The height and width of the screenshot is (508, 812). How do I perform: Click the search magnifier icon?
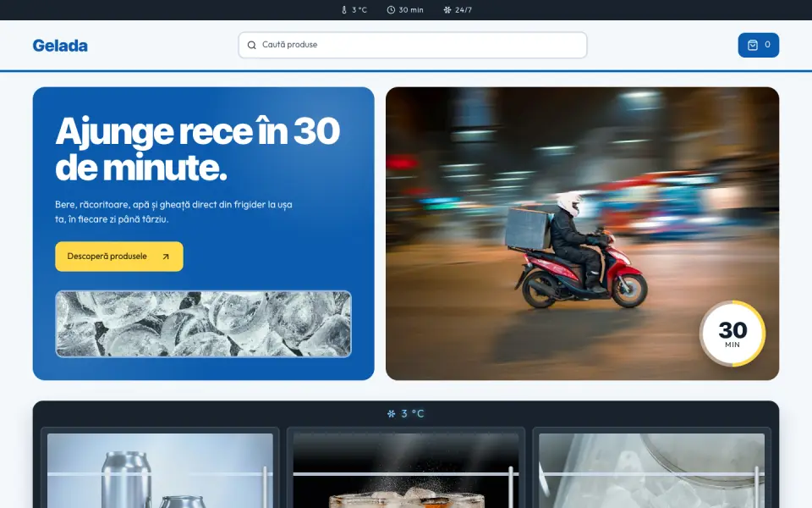(x=252, y=45)
